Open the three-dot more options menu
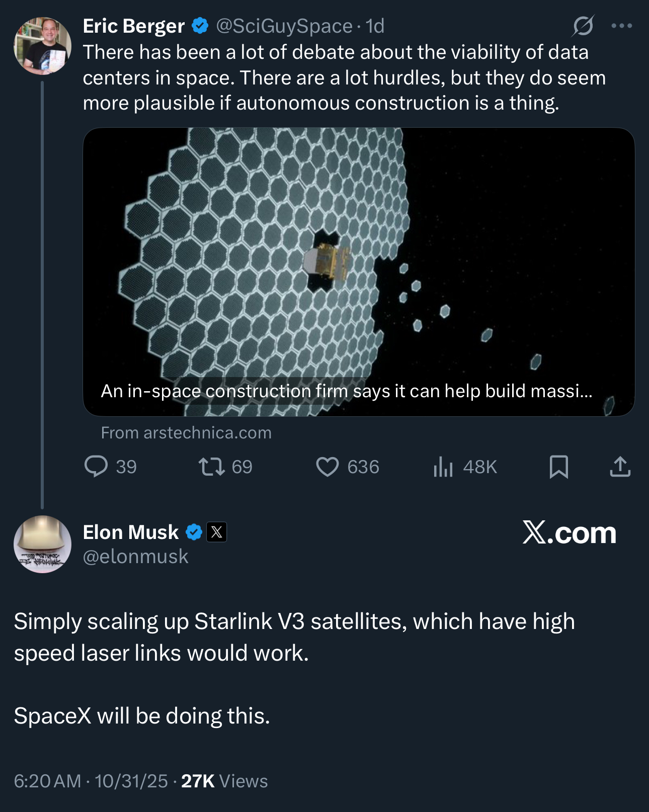Image resolution: width=649 pixels, height=812 pixels. pos(621,26)
